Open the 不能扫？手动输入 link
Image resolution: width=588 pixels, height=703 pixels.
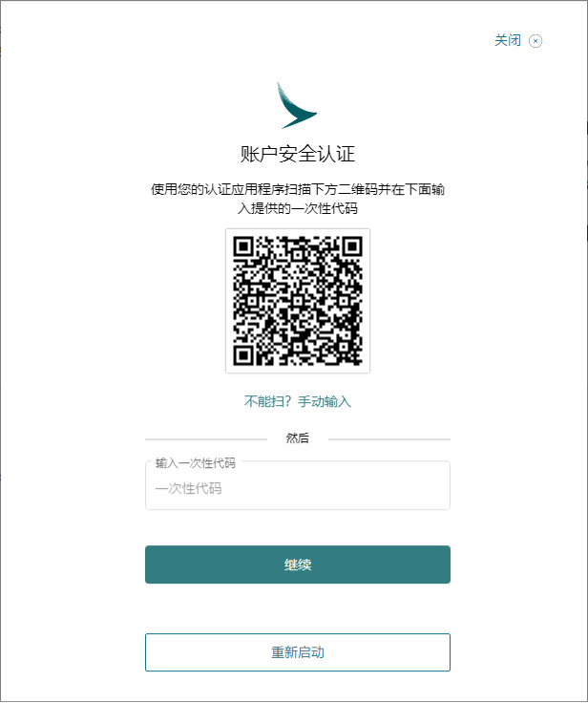pyautogui.click(x=298, y=401)
